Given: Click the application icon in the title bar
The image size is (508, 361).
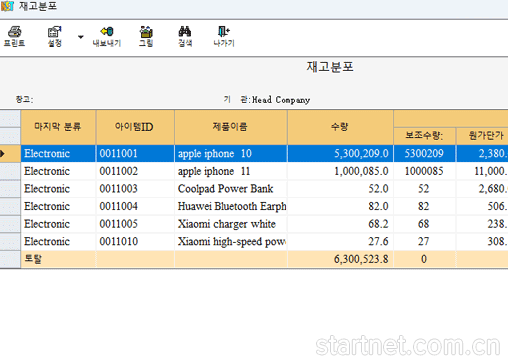Looking at the screenshot, I should click(7, 6).
